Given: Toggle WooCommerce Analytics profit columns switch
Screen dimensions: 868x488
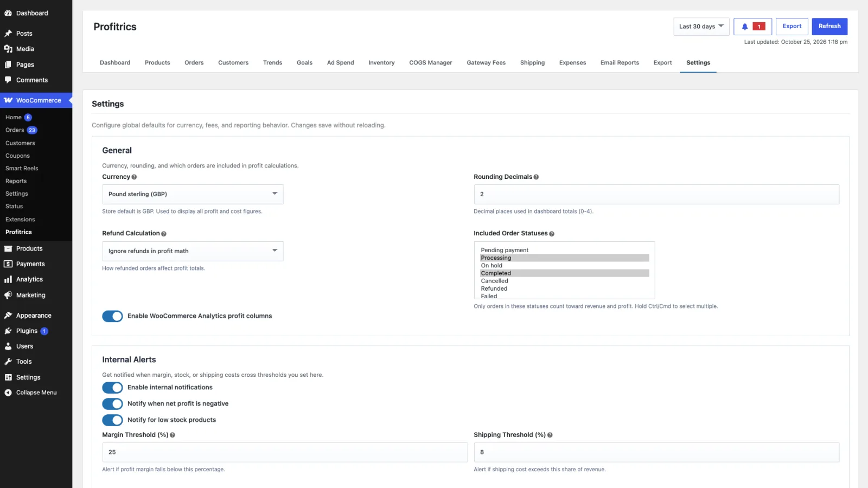Looking at the screenshot, I should point(112,316).
